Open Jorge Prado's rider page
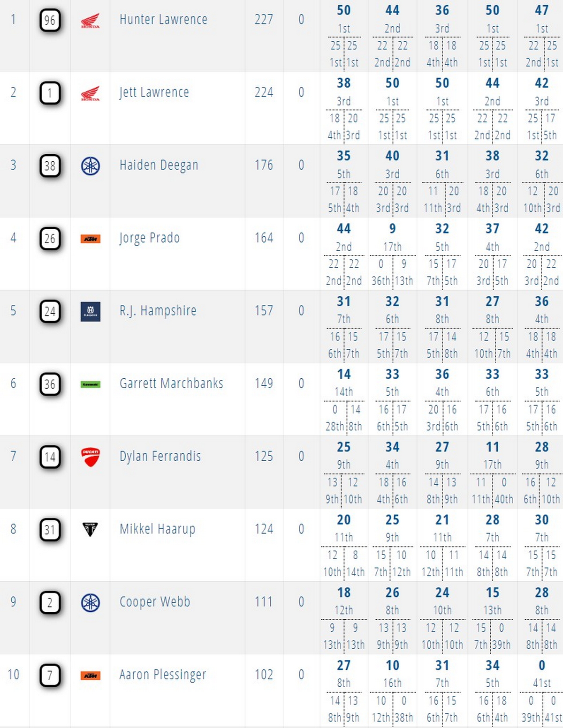The width and height of the screenshot is (563, 728). click(x=149, y=238)
